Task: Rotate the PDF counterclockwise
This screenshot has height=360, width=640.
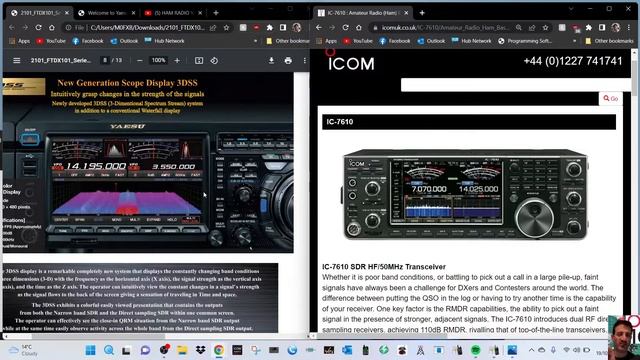Action: point(214,60)
